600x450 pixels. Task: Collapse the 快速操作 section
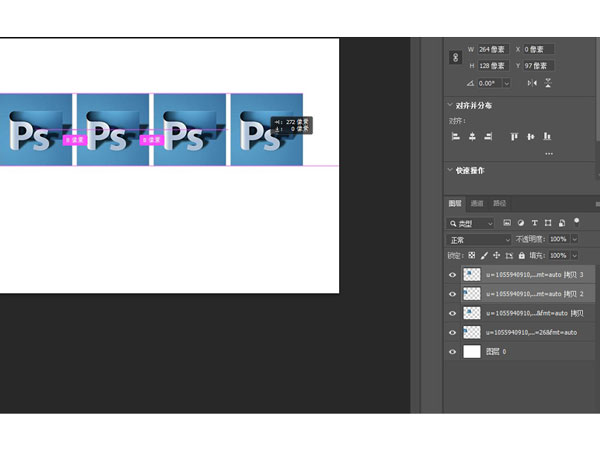(x=450, y=170)
